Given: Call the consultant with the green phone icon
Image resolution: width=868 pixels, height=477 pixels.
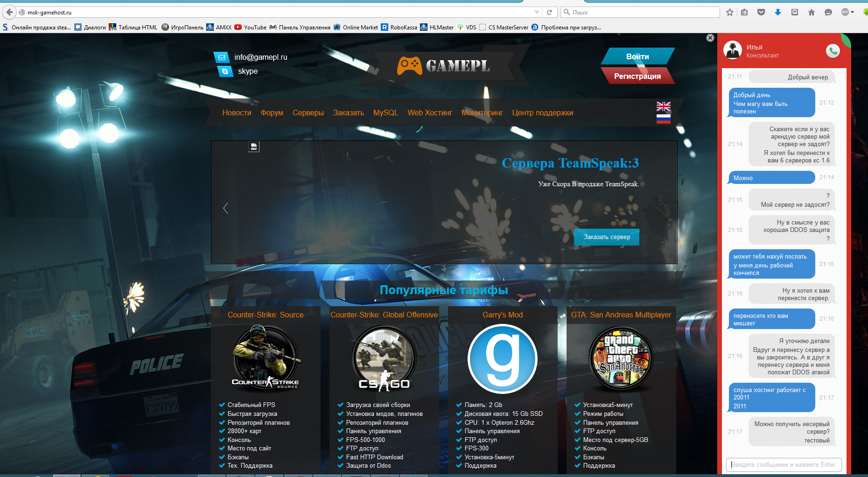Looking at the screenshot, I should pyautogui.click(x=833, y=51).
